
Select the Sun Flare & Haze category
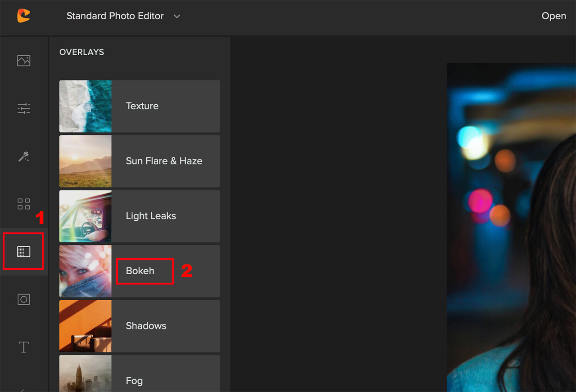[139, 161]
